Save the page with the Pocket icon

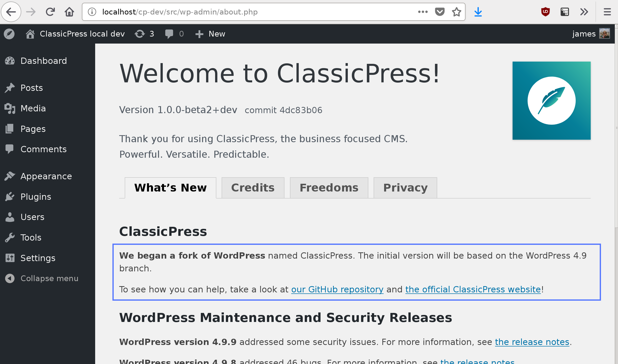click(440, 12)
